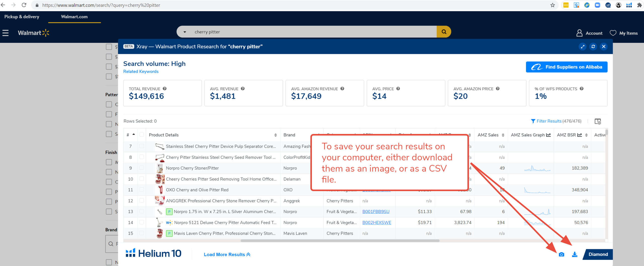
Task: Expand the Xray panel to fullscreen
Action: point(583,47)
